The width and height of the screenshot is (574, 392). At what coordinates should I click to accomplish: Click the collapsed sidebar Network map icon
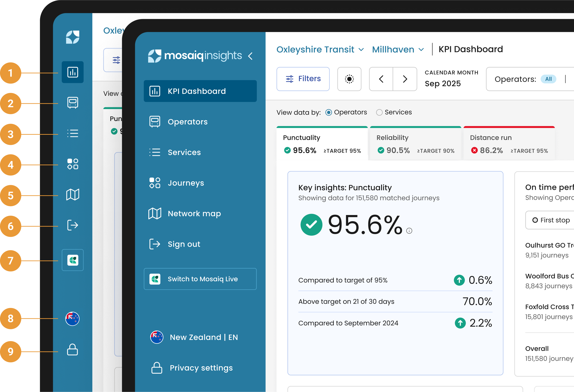coord(73,195)
